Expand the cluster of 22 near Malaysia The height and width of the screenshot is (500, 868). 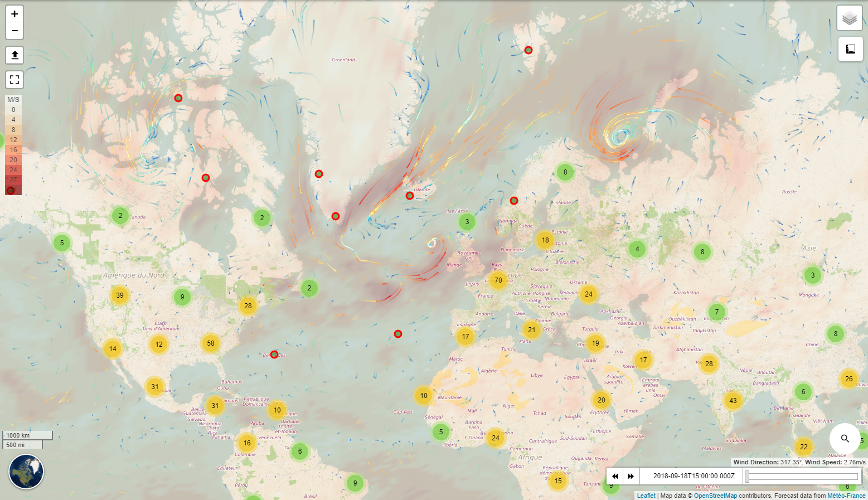pyautogui.click(x=804, y=447)
